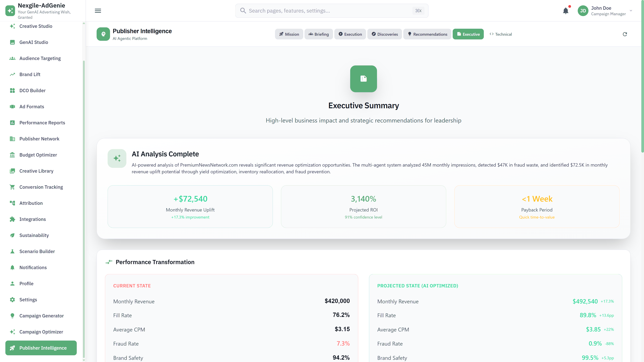
Task: Select the Technical tab
Action: coord(500,34)
